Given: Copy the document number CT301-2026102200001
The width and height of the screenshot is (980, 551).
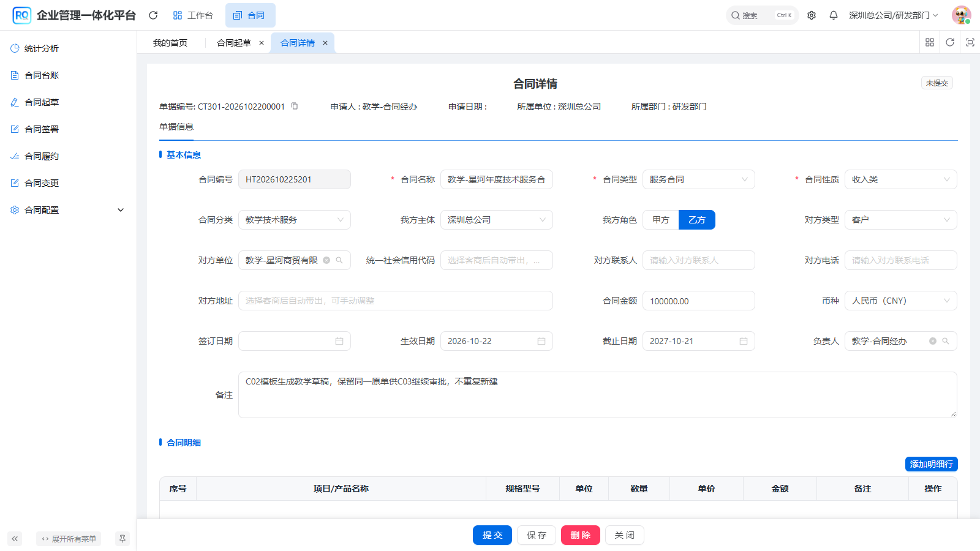Looking at the screenshot, I should click(x=295, y=106).
